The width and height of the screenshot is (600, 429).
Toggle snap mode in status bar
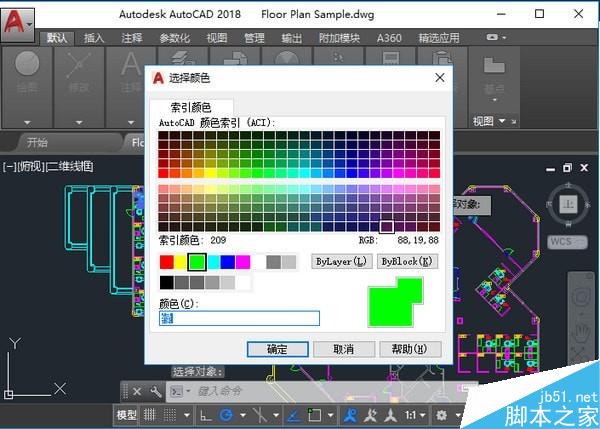pyautogui.click(x=170, y=415)
